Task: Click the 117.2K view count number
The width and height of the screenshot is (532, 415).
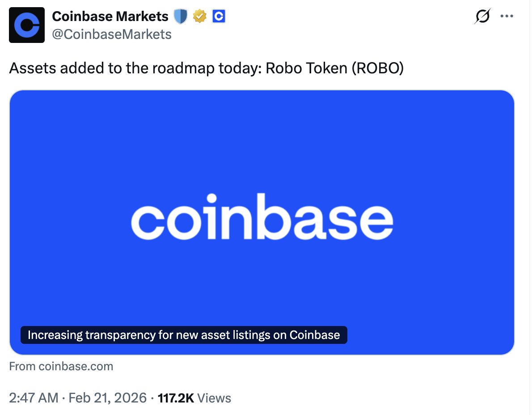Action: 176,398
